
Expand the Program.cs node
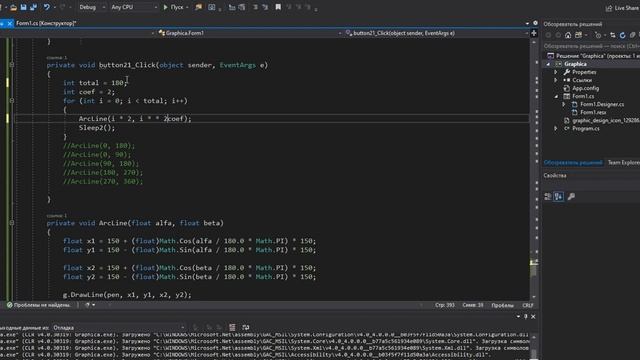[x=556, y=129]
